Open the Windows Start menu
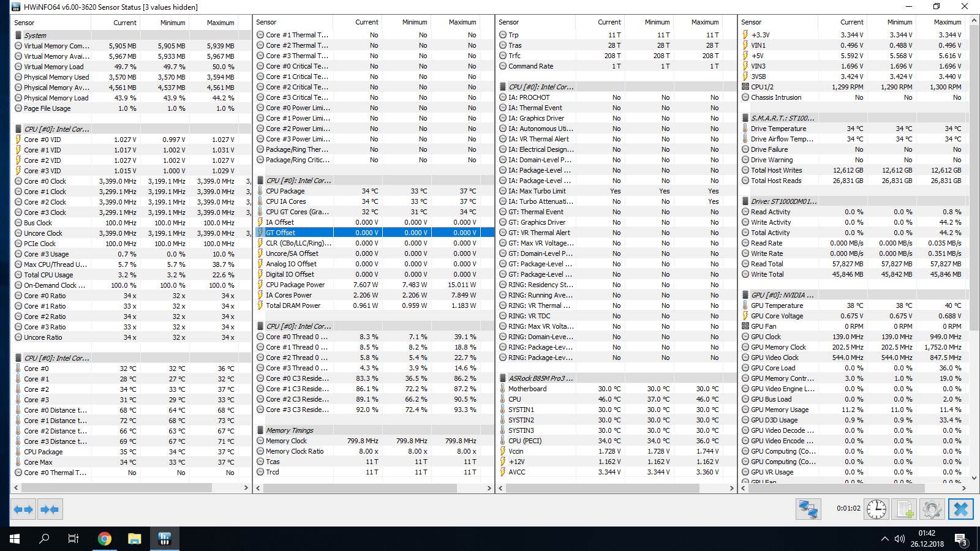This screenshot has width=980, height=551. tap(15, 539)
